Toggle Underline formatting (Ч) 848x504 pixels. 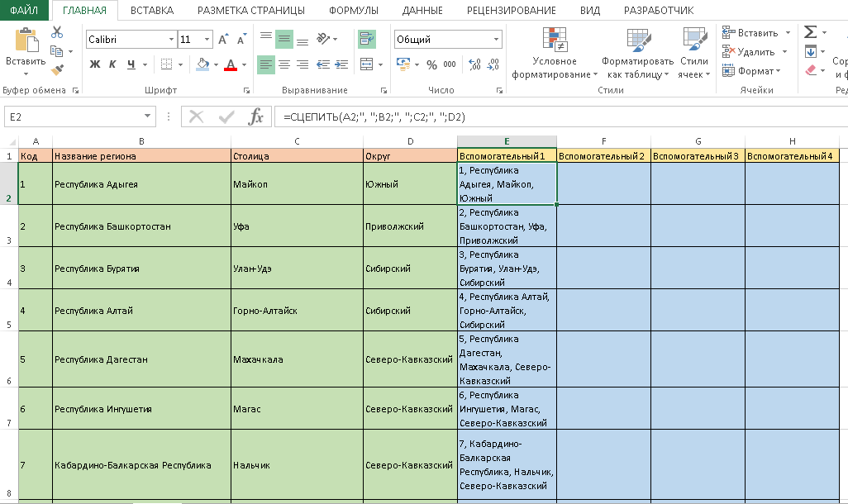coord(131,64)
